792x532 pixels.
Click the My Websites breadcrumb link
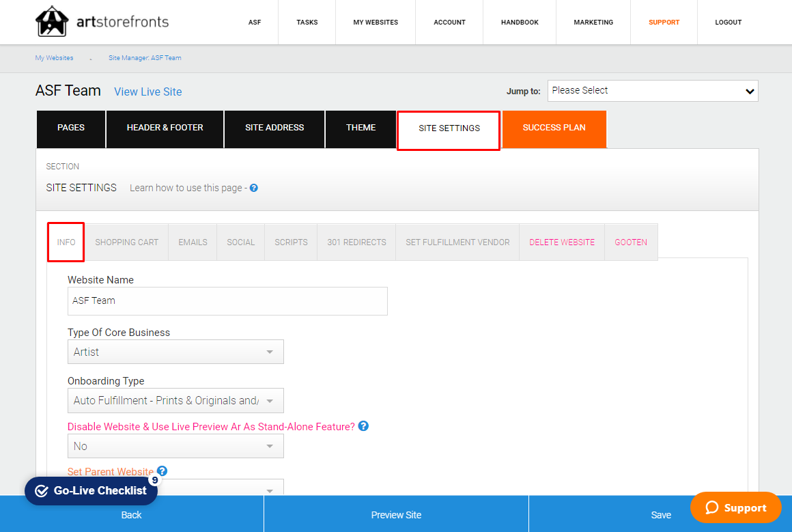[54, 58]
